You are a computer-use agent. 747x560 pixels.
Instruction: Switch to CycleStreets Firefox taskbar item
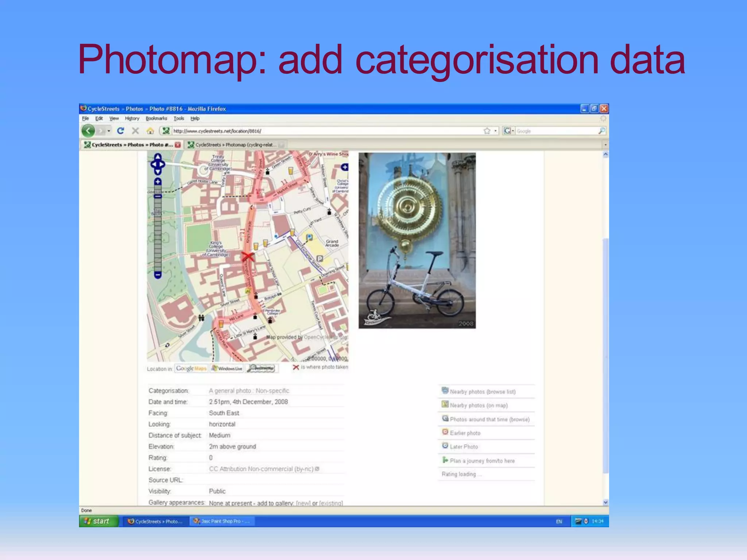coord(156,521)
